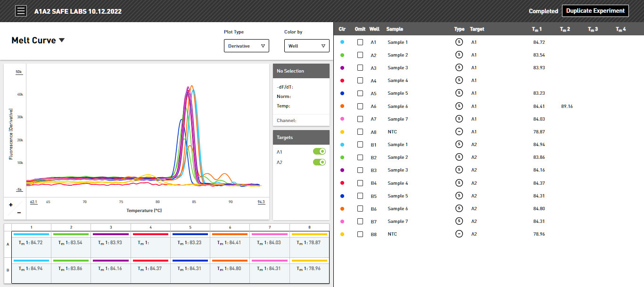
Task: Disable the A1 target toggle
Action: click(319, 152)
